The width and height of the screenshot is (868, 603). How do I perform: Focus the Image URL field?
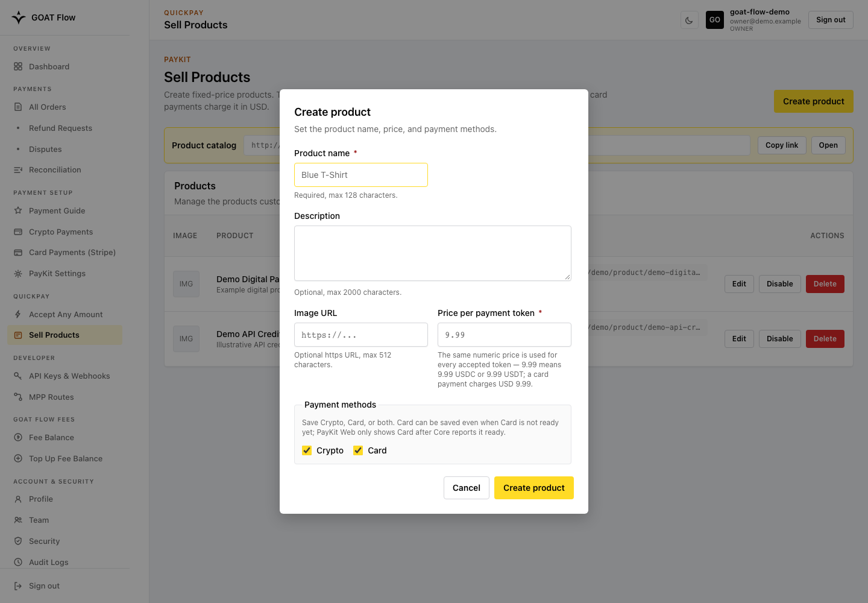[x=361, y=335]
